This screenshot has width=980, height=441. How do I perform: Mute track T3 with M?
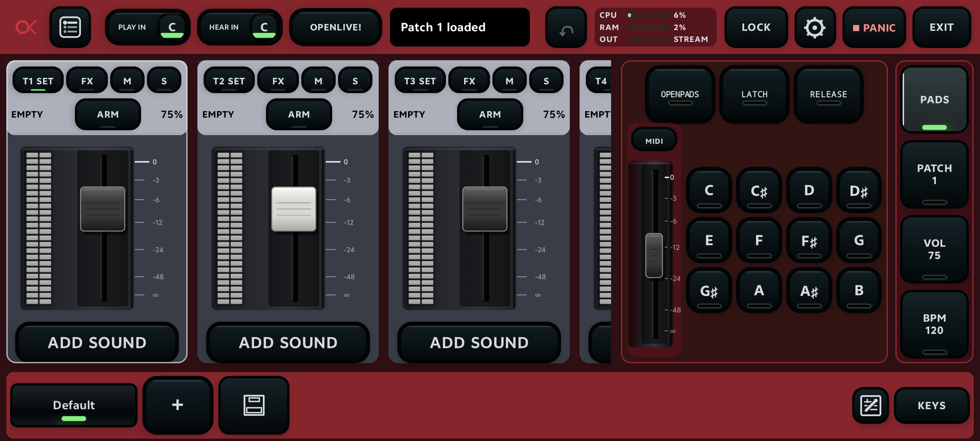pyautogui.click(x=509, y=80)
